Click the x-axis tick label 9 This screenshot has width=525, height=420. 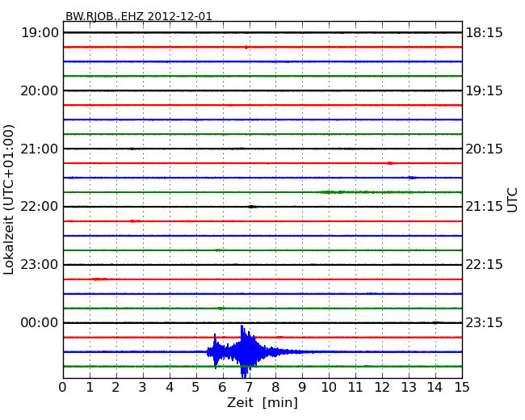click(302, 387)
